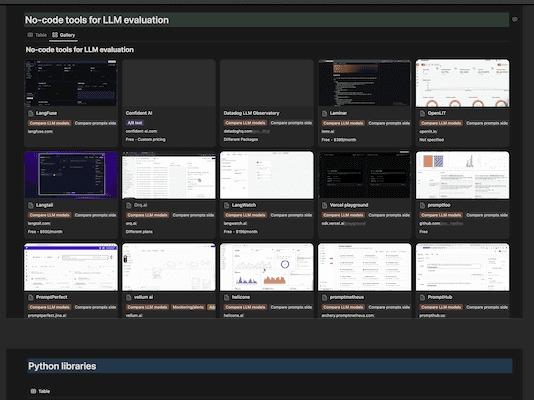
Task: Open promptfoo's github.com link
Action: (x=441, y=224)
